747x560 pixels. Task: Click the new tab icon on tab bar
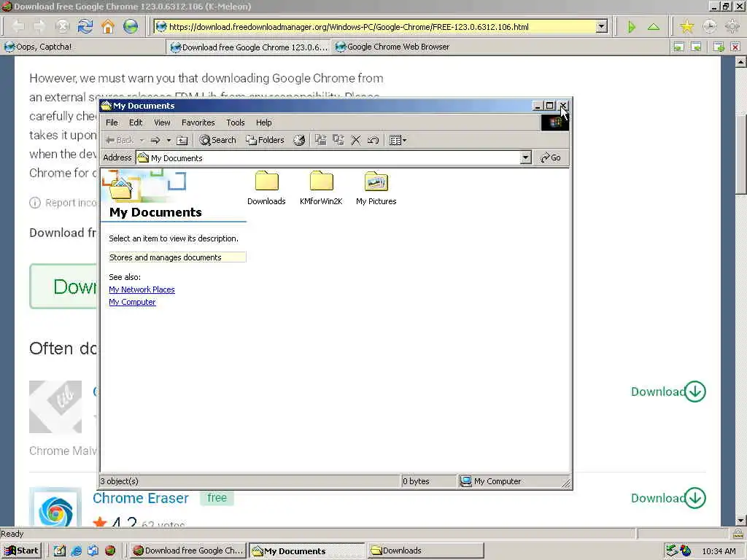coord(719,47)
